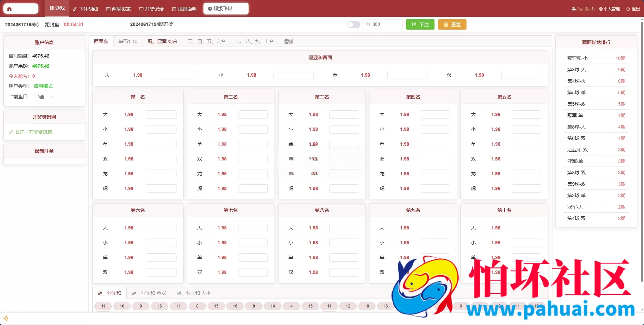Screen dimensions: 644x325
Task: Click 第四名 单 bet input
Action: pyautogui.click(x=435, y=144)
